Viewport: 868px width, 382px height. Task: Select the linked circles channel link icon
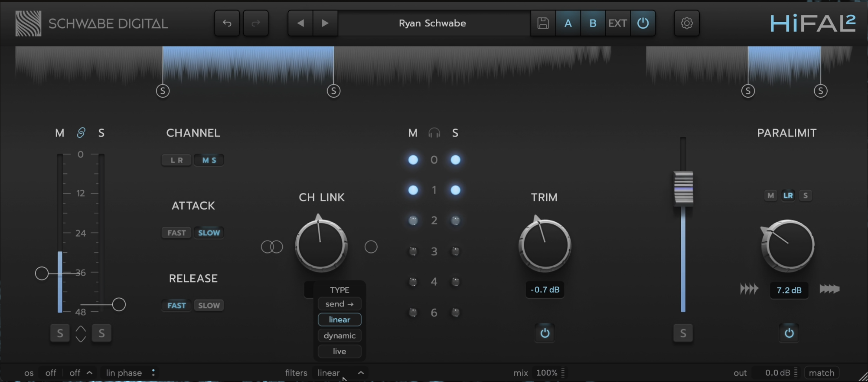pos(272,247)
